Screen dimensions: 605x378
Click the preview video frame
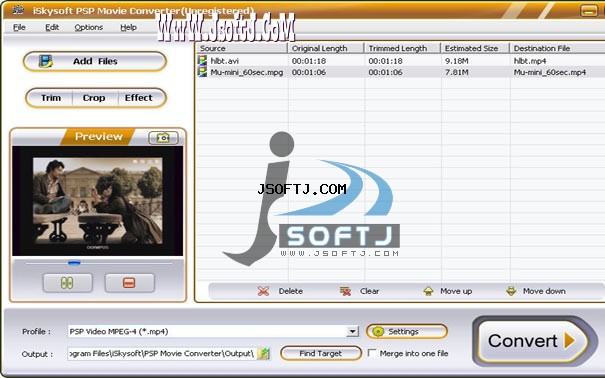point(98,201)
